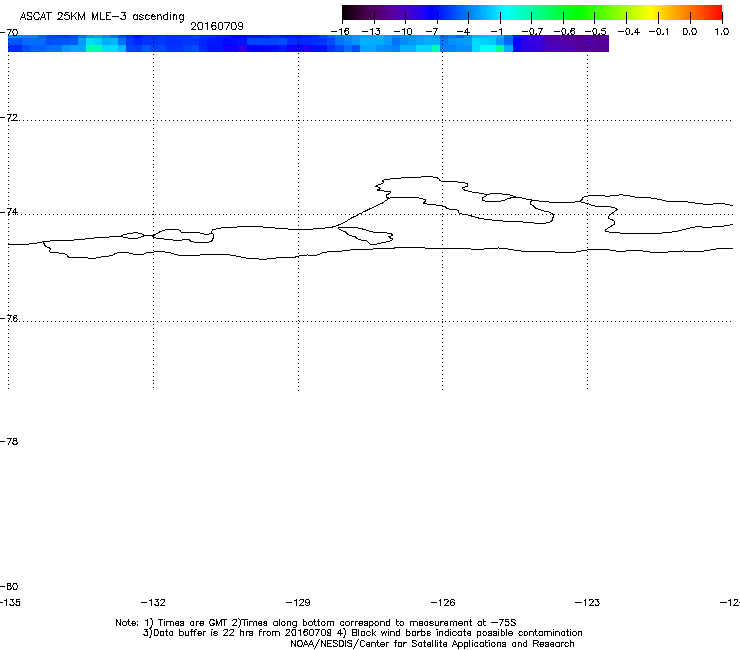This screenshot has height=650, width=740.
Task: Click the -70 latitude label
Action: [x=9, y=33]
